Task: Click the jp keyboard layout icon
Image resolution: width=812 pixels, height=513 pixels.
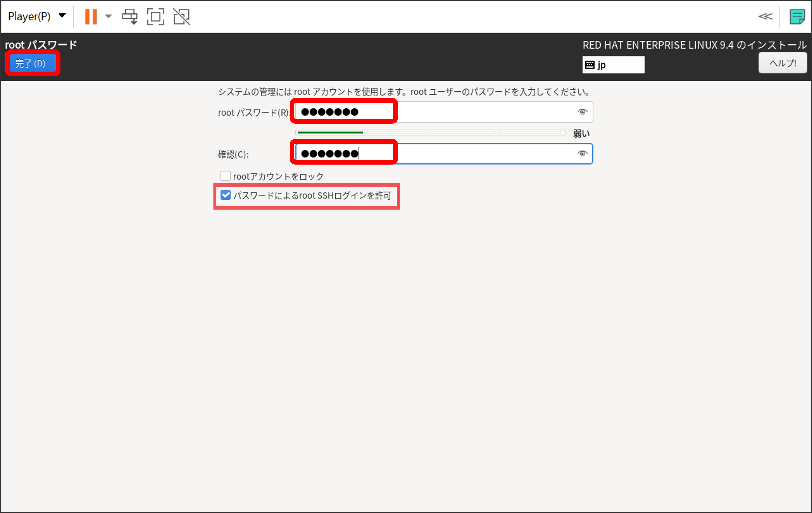Action: coord(590,65)
